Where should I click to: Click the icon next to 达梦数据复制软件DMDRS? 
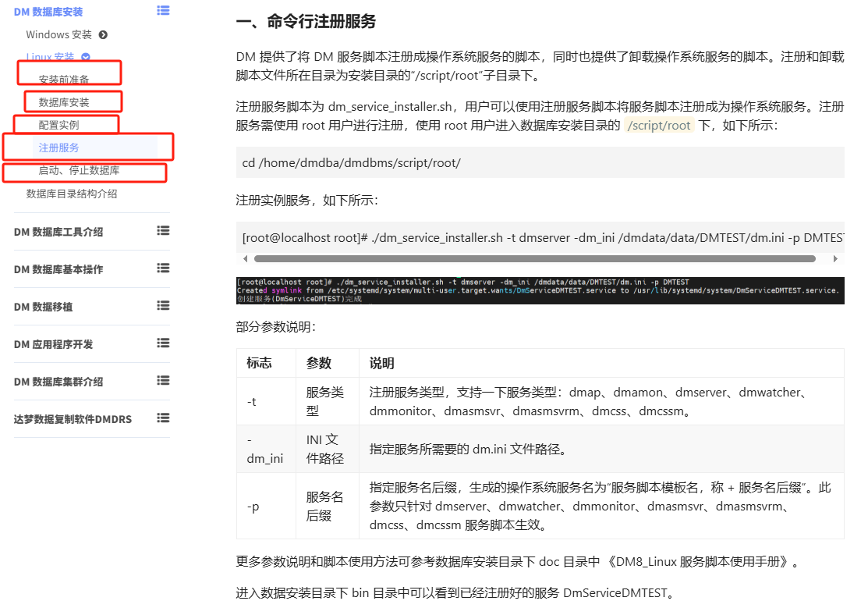163,418
